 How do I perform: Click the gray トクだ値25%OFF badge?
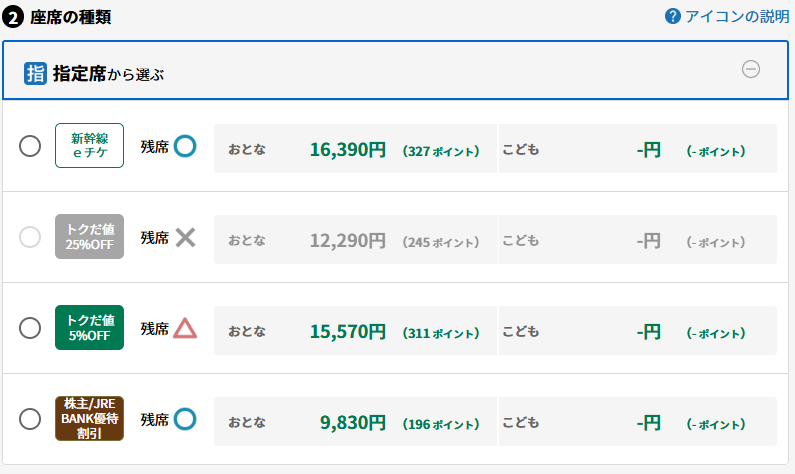click(89, 238)
